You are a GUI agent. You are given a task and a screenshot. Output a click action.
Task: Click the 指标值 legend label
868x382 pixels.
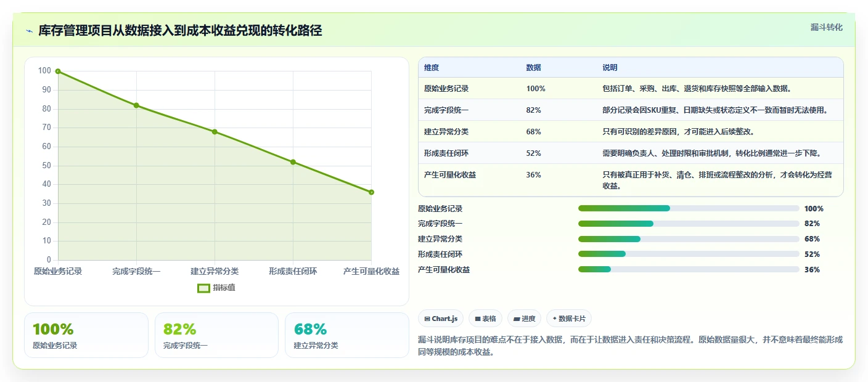pos(224,288)
